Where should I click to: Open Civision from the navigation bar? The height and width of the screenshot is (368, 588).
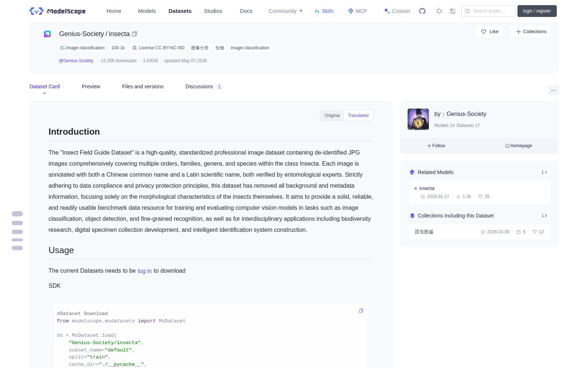tap(397, 11)
